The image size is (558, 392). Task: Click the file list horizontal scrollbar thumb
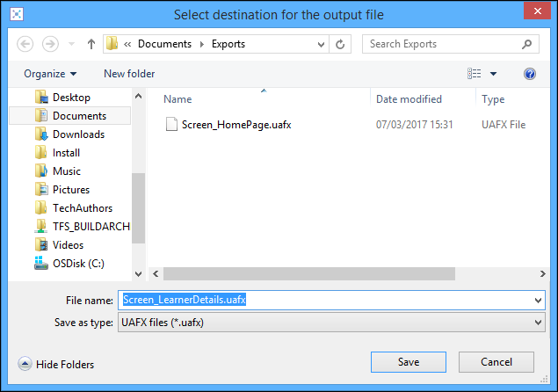tap(309, 273)
